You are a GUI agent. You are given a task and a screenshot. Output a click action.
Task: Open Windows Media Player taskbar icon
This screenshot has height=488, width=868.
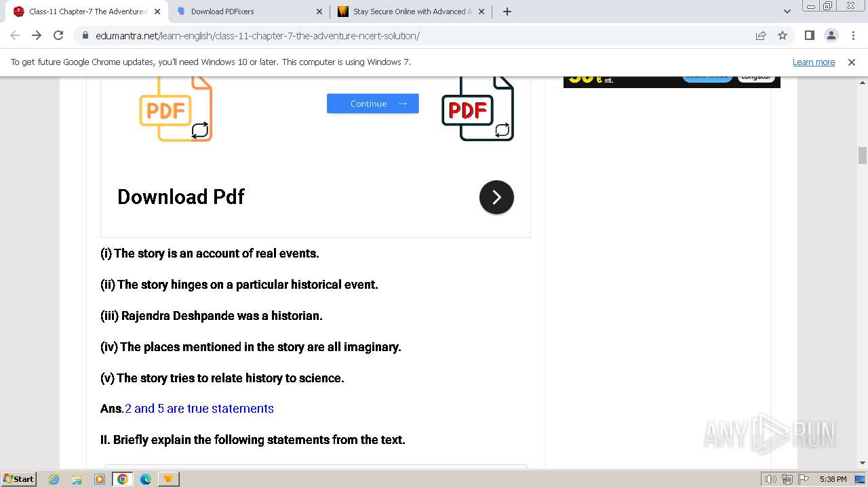(100, 479)
